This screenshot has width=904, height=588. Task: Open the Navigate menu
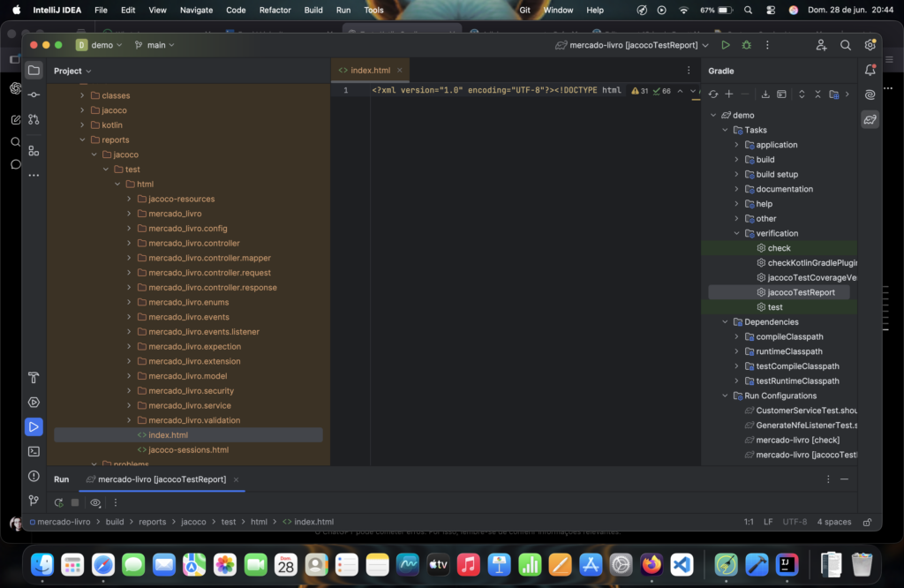pos(196,10)
